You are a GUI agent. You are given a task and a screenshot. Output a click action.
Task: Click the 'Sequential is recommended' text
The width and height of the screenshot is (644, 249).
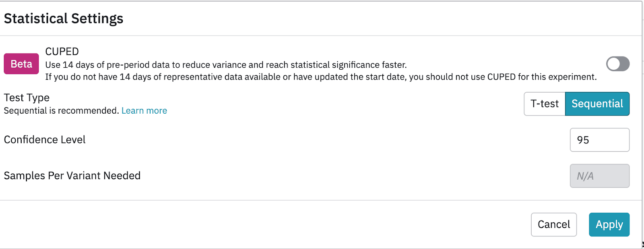pos(61,111)
